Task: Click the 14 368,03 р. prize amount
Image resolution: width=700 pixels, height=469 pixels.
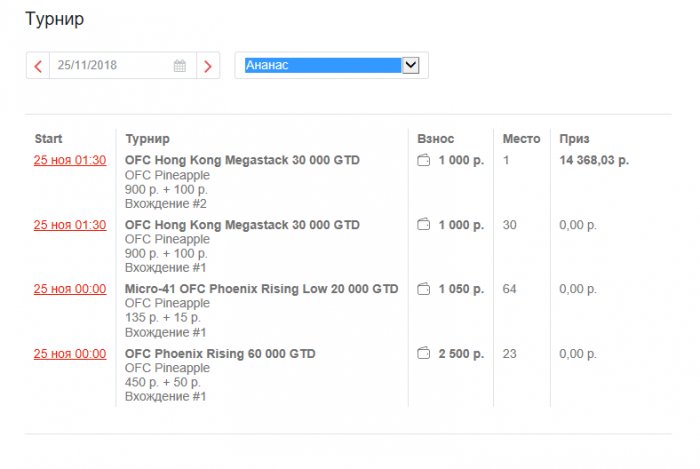Action: 594,160
